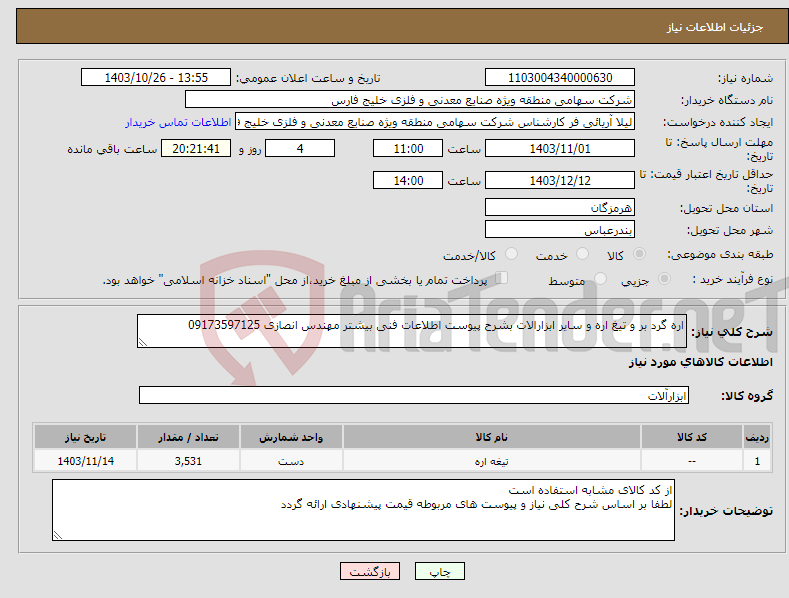This screenshot has width=789, height=598.
Task: Click the unit cell دست
Action: pos(291,461)
